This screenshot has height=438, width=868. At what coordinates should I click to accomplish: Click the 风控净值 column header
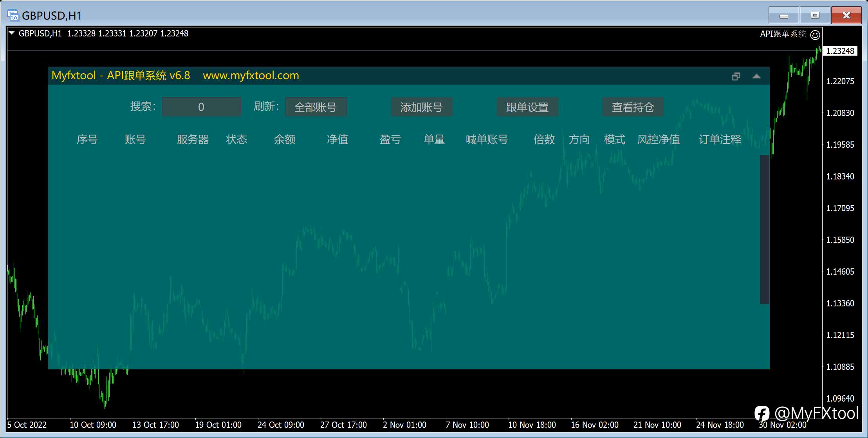(659, 139)
